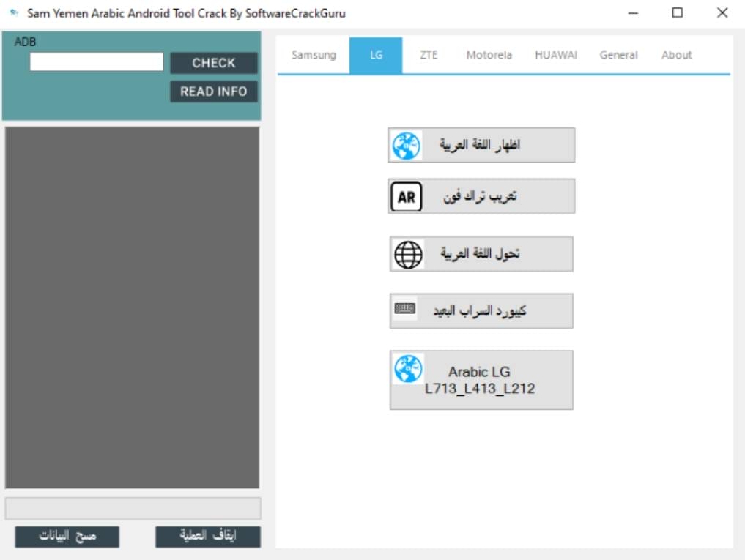Image resolution: width=745 pixels, height=560 pixels.
Task: Open the ZTE tab
Action: [x=429, y=54]
